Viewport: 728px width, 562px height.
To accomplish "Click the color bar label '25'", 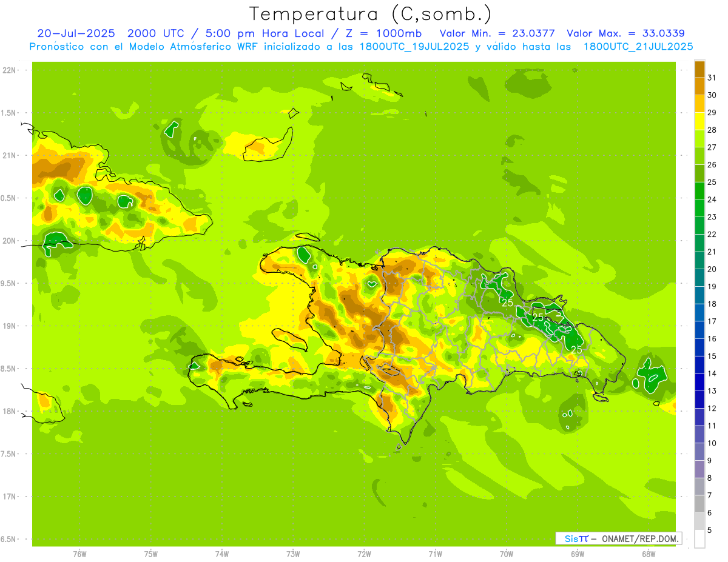I will click(712, 182).
